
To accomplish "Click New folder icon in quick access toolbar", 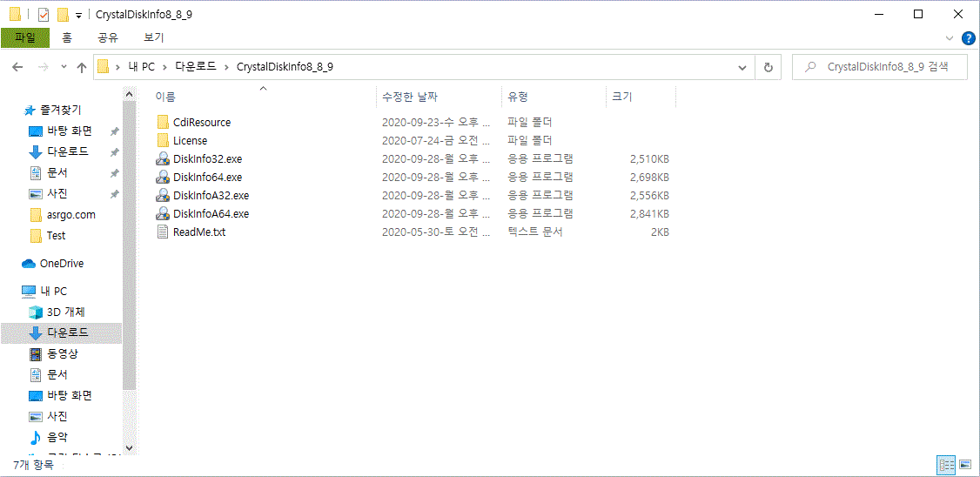I will point(64,15).
